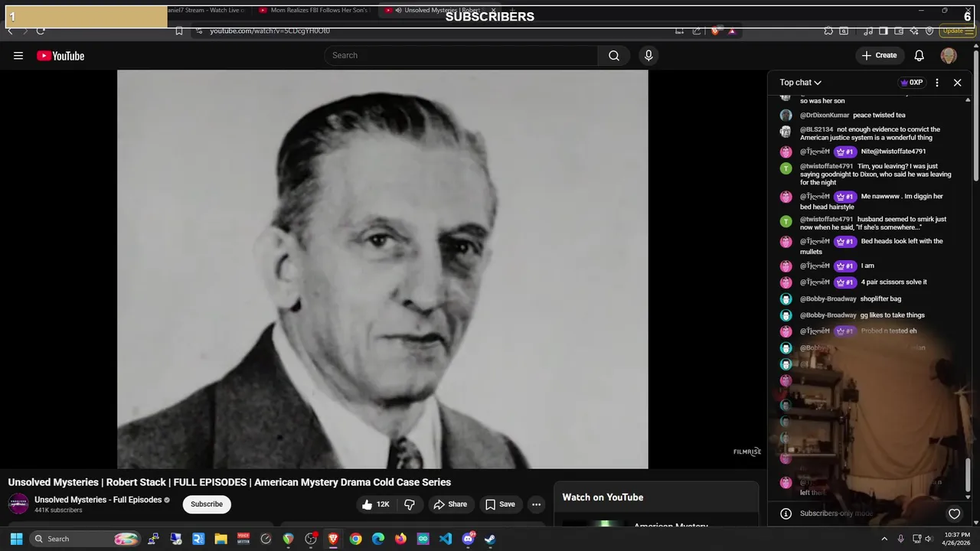Open Brave Wallet icon in toolbar
The height and width of the screenshot is (551, 980).
(899, 31)
